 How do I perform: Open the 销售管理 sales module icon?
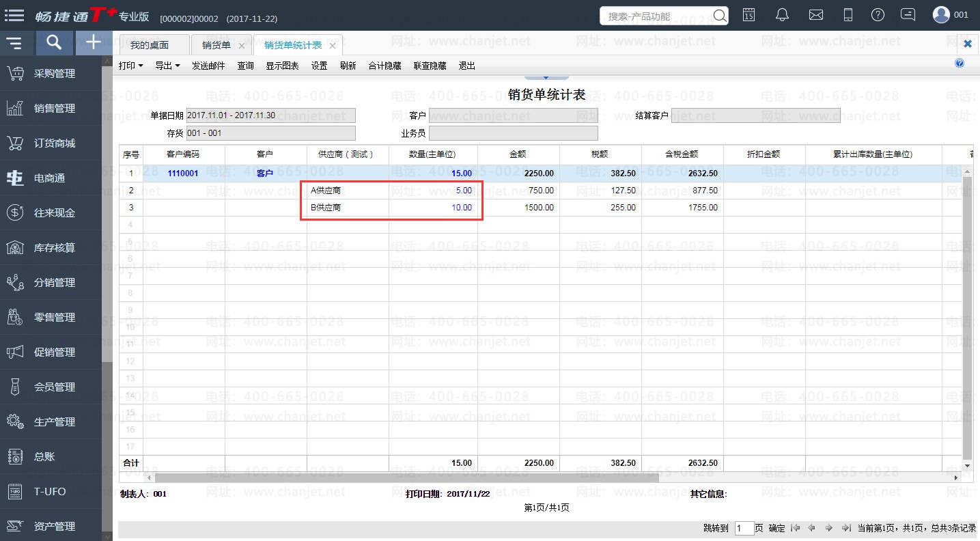coord(15,108)
